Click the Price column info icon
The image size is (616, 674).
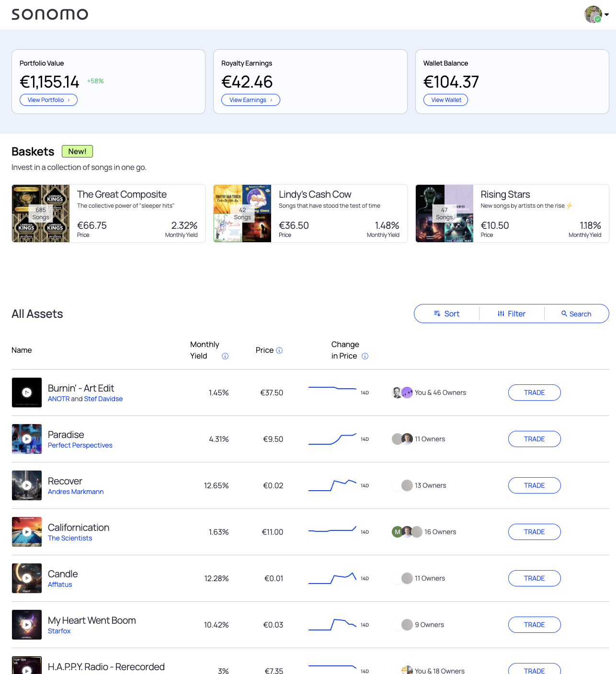[279, 350]
